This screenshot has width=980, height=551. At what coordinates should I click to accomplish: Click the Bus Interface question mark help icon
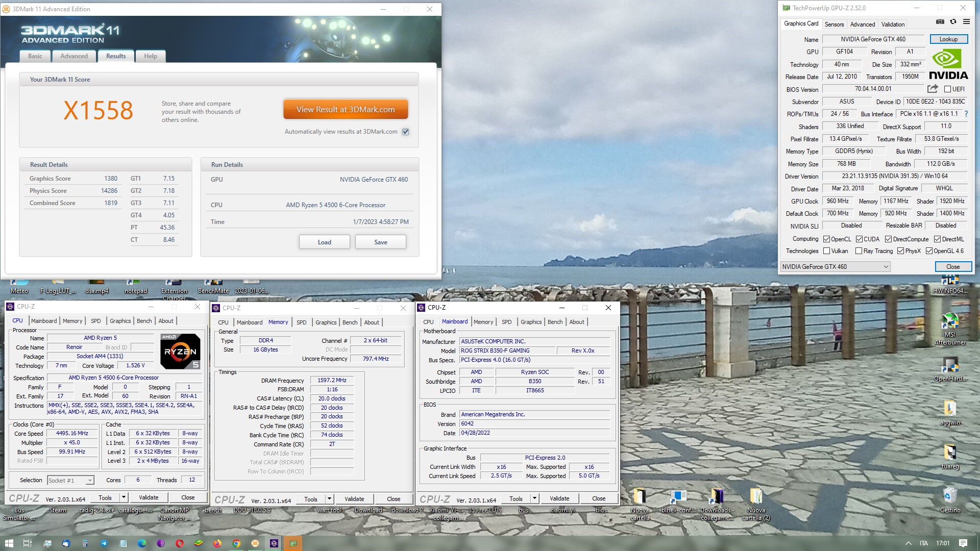(x=966, y=114)
